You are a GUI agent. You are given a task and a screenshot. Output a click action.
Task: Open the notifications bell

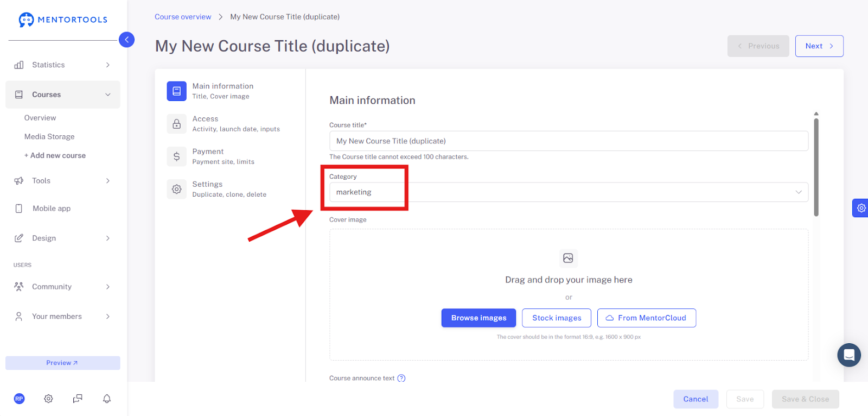[x=107, y=399]
